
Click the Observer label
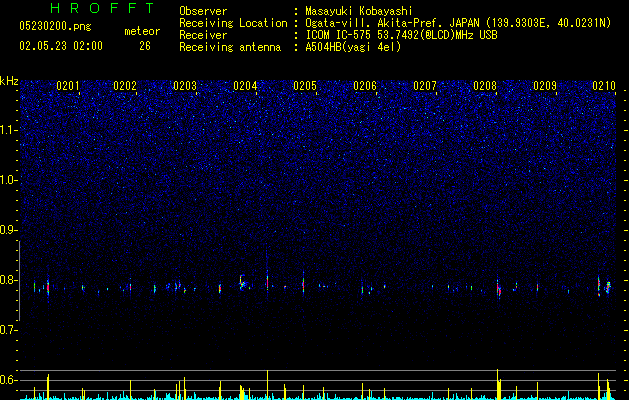(x=203, y=11)
